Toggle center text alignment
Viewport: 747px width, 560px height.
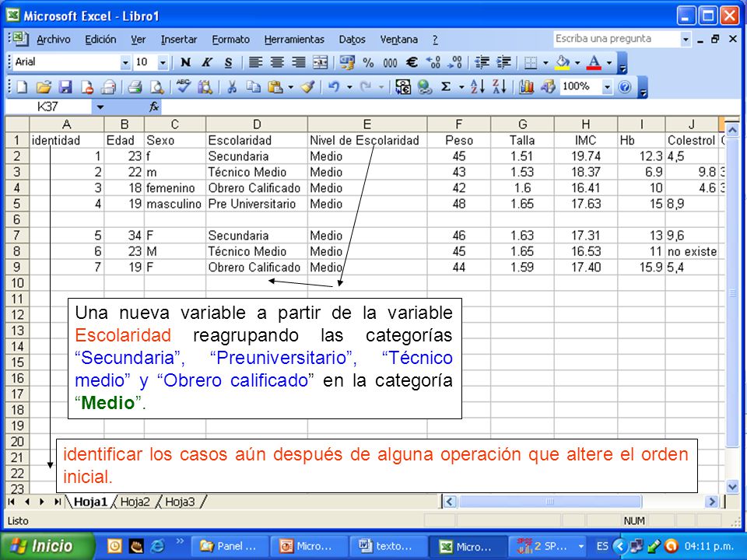[x=277, y=62]
